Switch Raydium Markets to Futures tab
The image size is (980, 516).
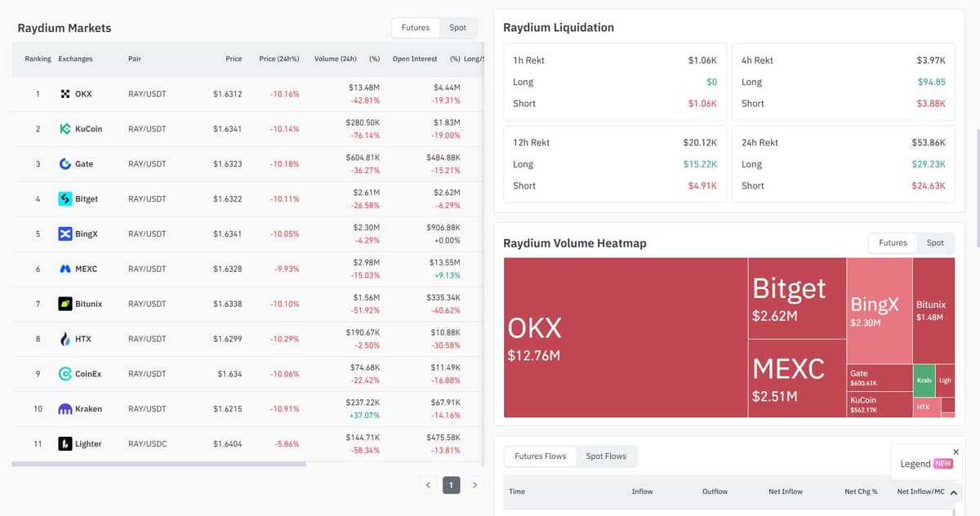416,28
